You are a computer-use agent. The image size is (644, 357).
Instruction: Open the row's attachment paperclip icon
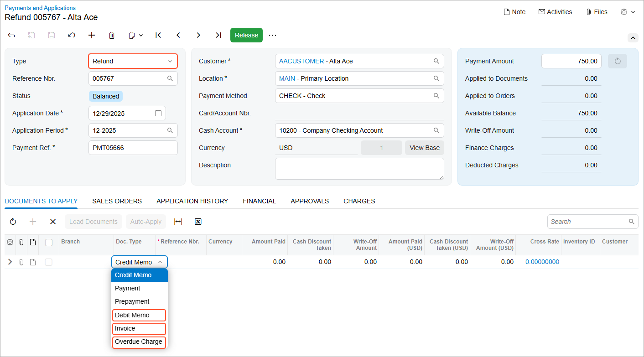pos(21,262)
